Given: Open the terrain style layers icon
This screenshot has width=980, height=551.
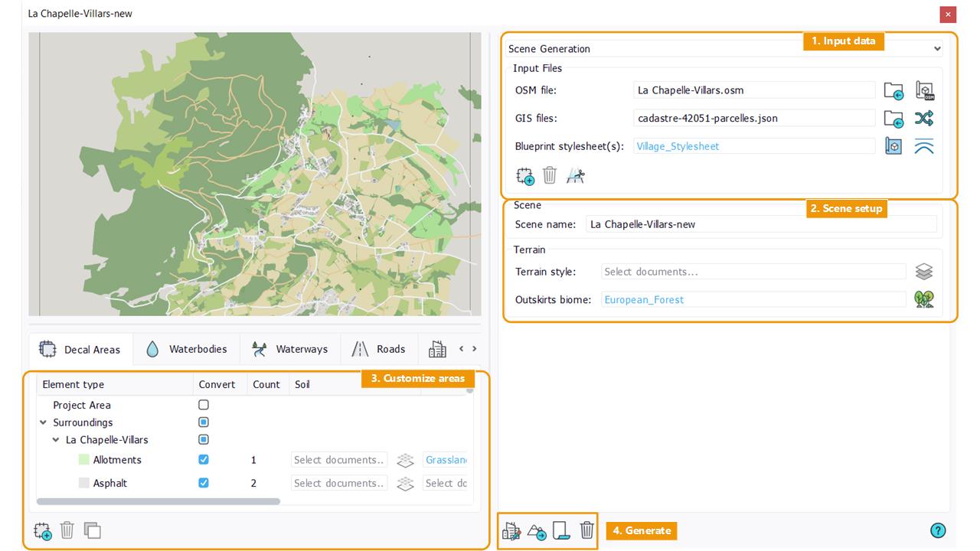Looking at the screenshot, I should pyautogui.click(x=924, y=272).
